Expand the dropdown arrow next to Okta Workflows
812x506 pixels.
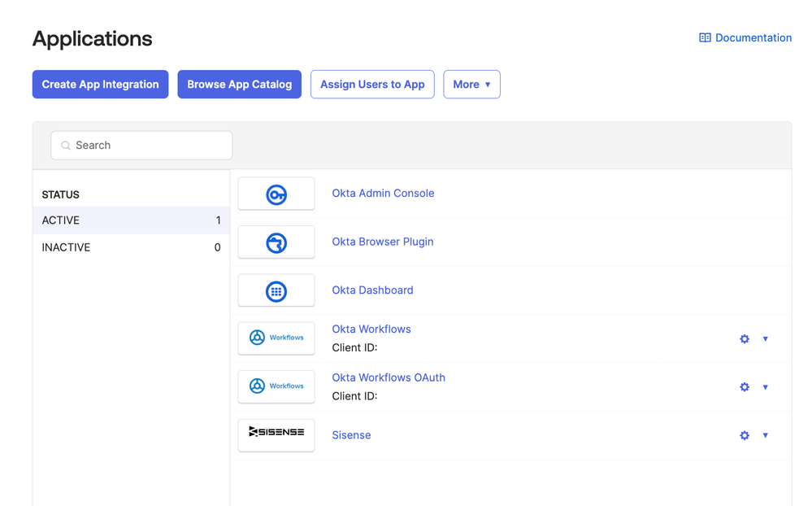pyautogui.click(x=766, y=339)
